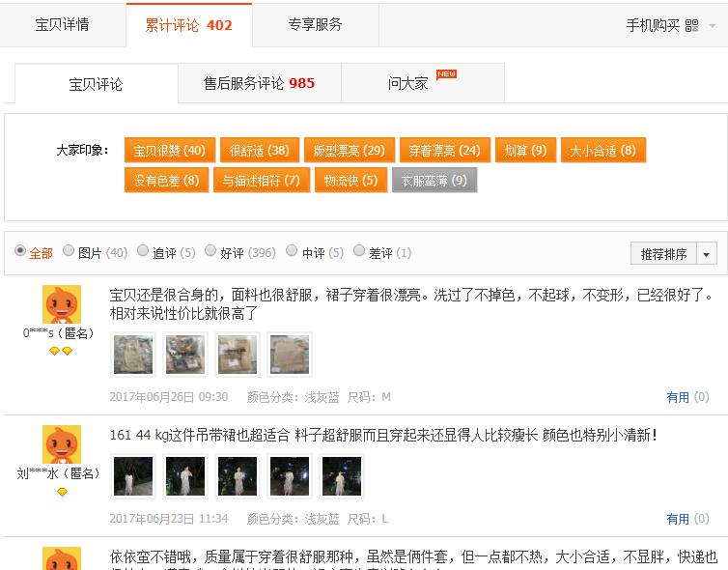Image resolution: width=728 pixels, height=570 pixels.
Task: Filter by tag 没有色差 (8)
Action: coord(166,181)
